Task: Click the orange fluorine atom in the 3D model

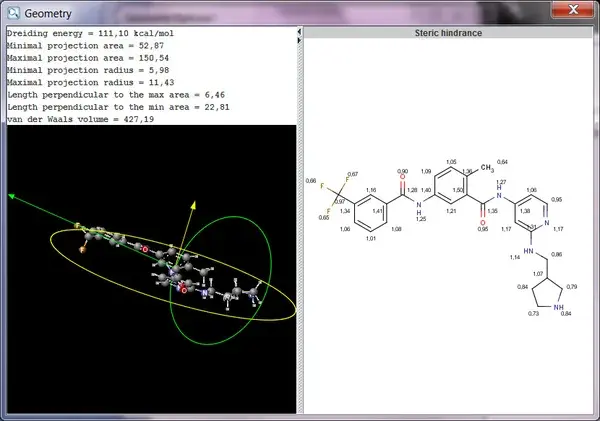Action: click(x=82, y=250)
